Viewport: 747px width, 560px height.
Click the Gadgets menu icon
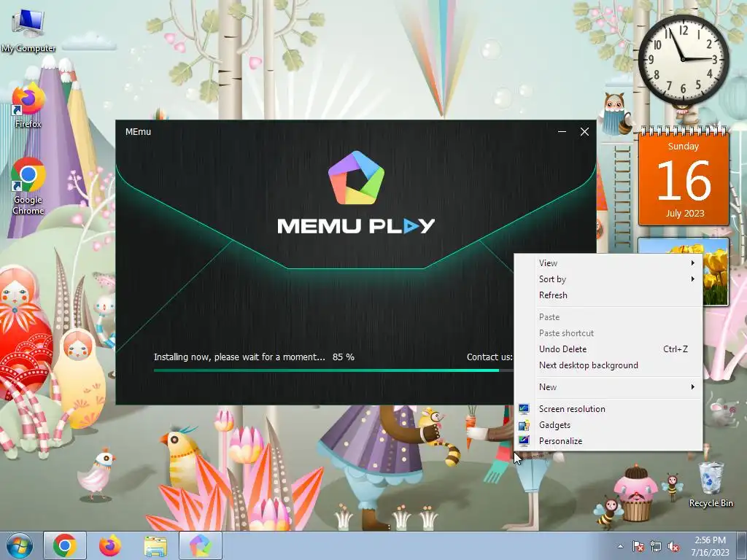click(524, 425)
